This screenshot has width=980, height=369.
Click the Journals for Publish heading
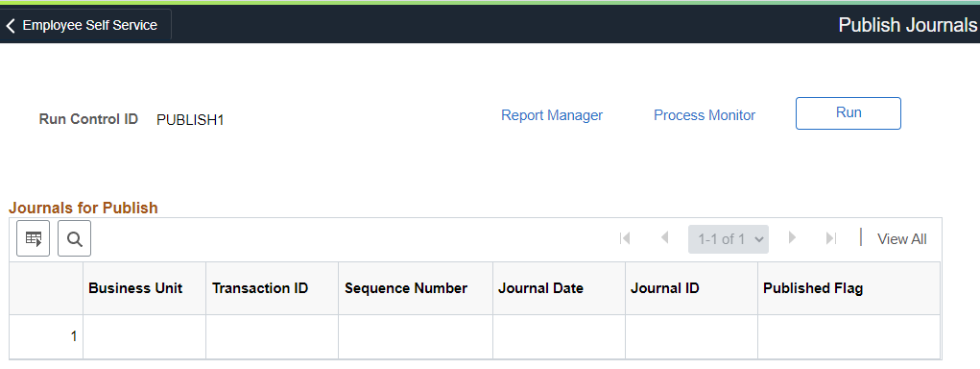point(84,208)
